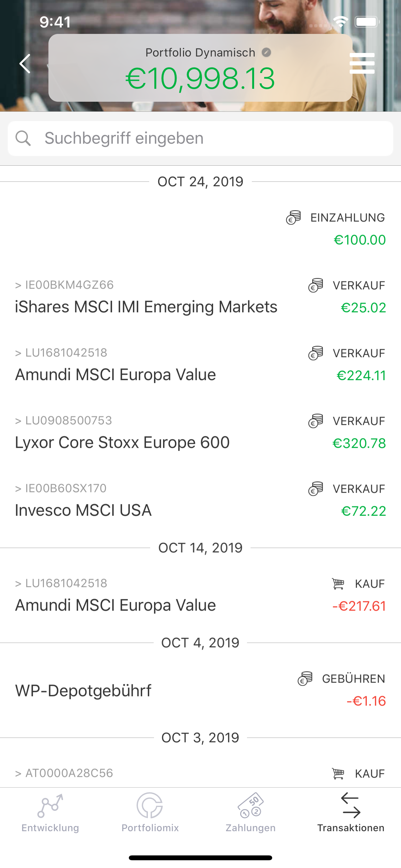Open the Zahlungen tab
The width and height of the screenshot is (401, 868).
[250, 813]
